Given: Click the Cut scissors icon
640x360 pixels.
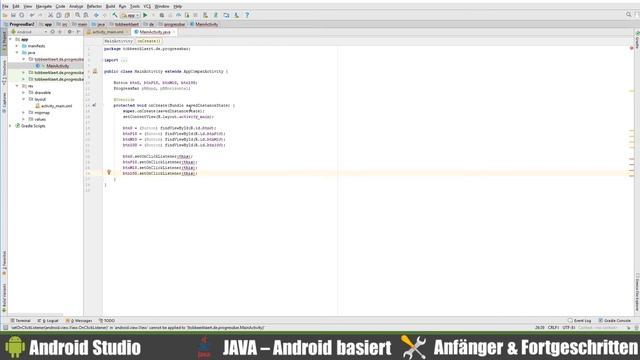Looking at the screenshot, I should click(51, 15).
